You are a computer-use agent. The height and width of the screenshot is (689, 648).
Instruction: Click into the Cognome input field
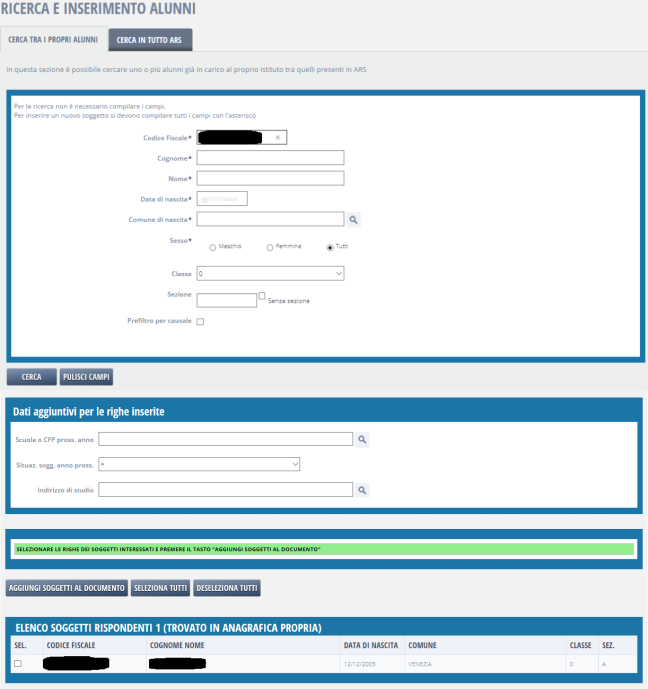[x=270, y=157]
